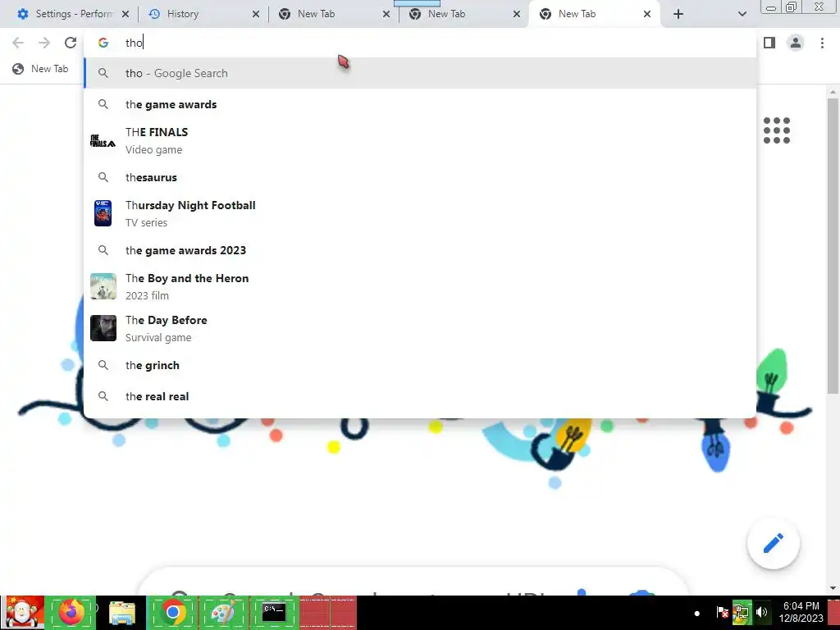This screenshot has height=630, width=840.
Task: Open Firefox from the taskbar
Action: point(71,612)
